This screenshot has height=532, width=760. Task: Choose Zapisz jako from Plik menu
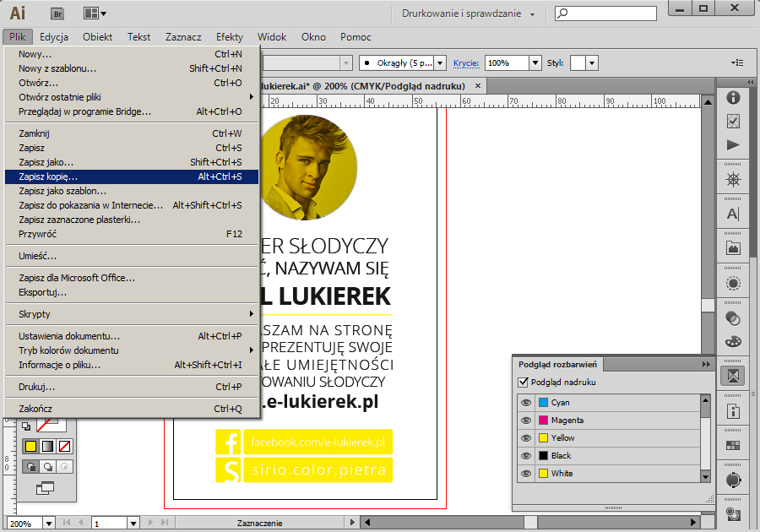tap(131, 162)
